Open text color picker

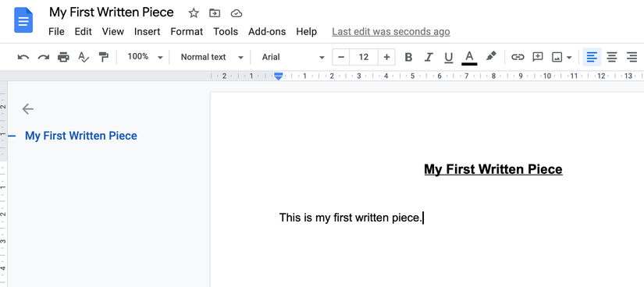pyautogui.click(x=469, y=58)
